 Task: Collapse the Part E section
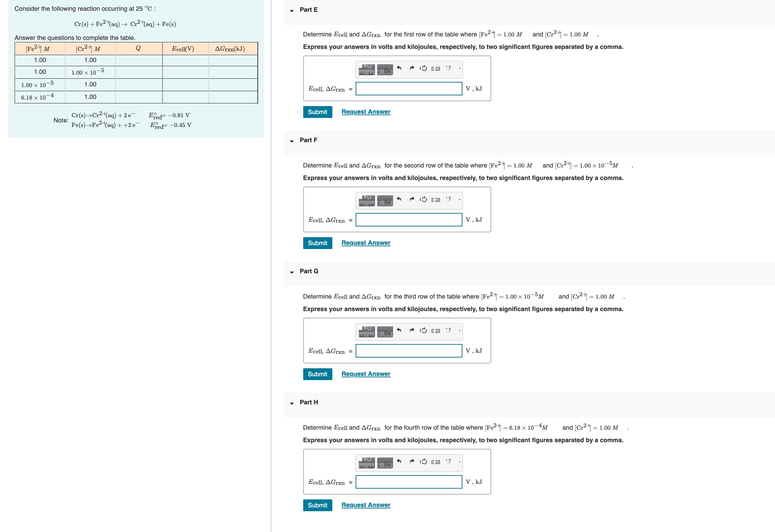click(292, 10)
